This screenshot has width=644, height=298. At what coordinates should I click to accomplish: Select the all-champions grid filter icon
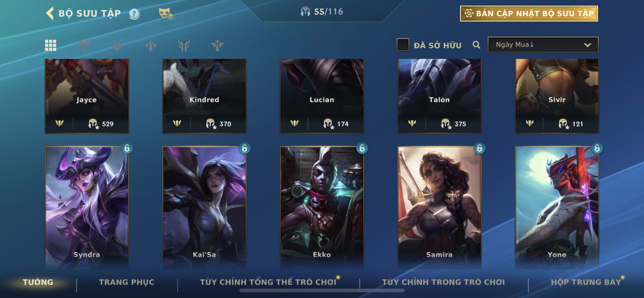(51, 45)
